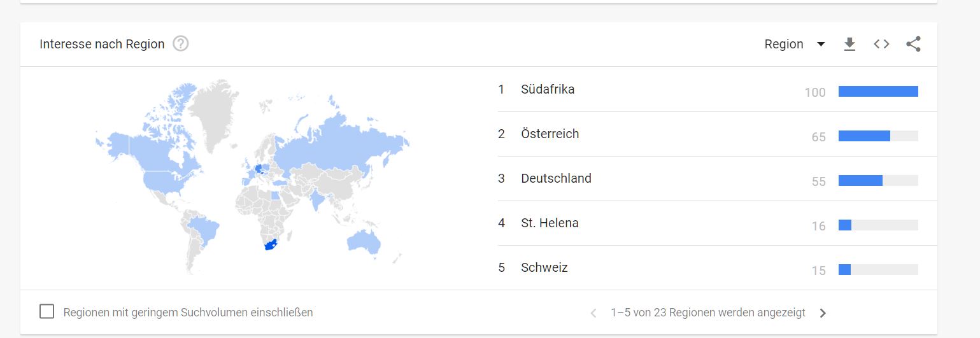This screenshot has width=980, height=338.
Task: Click Österreich's interest bar showing 65
Action: click(864, 136)
